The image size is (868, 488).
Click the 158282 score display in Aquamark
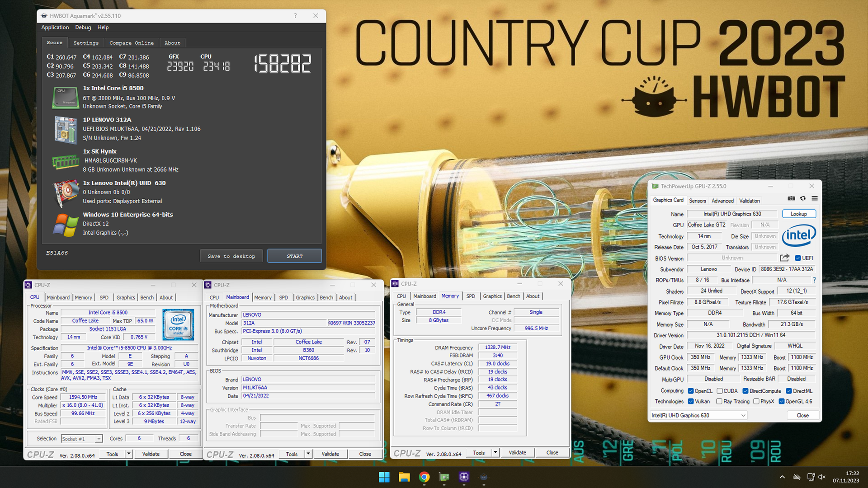283,64
